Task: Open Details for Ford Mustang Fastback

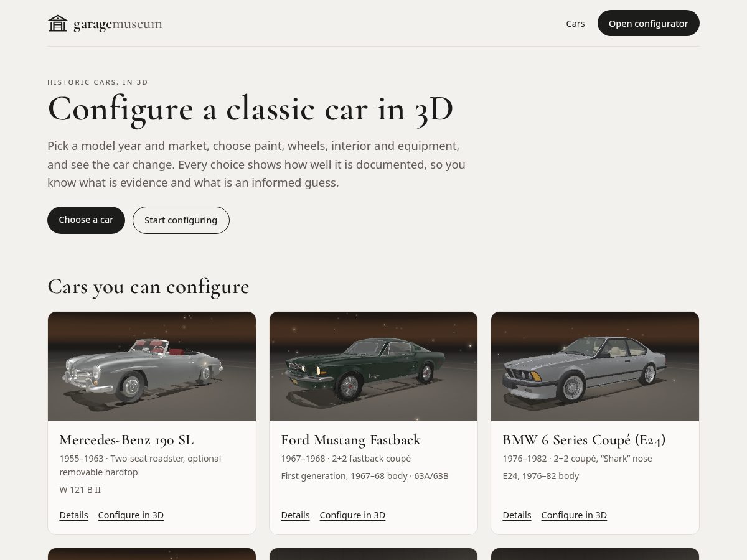Action: pyautogui.click(x=295, y=515)
